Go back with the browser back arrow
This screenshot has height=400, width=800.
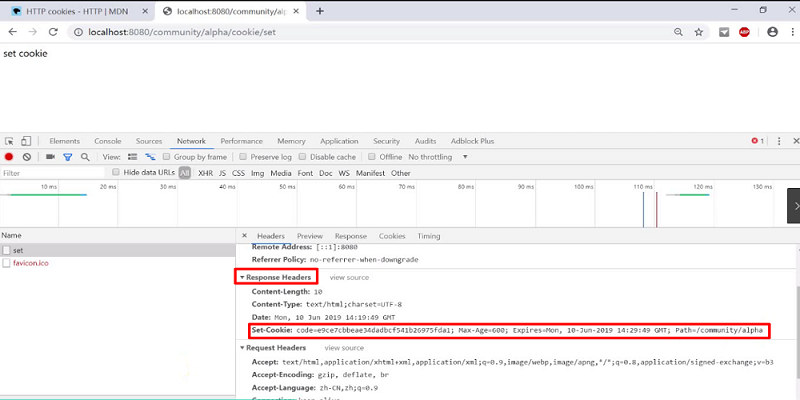pos(13,32)
